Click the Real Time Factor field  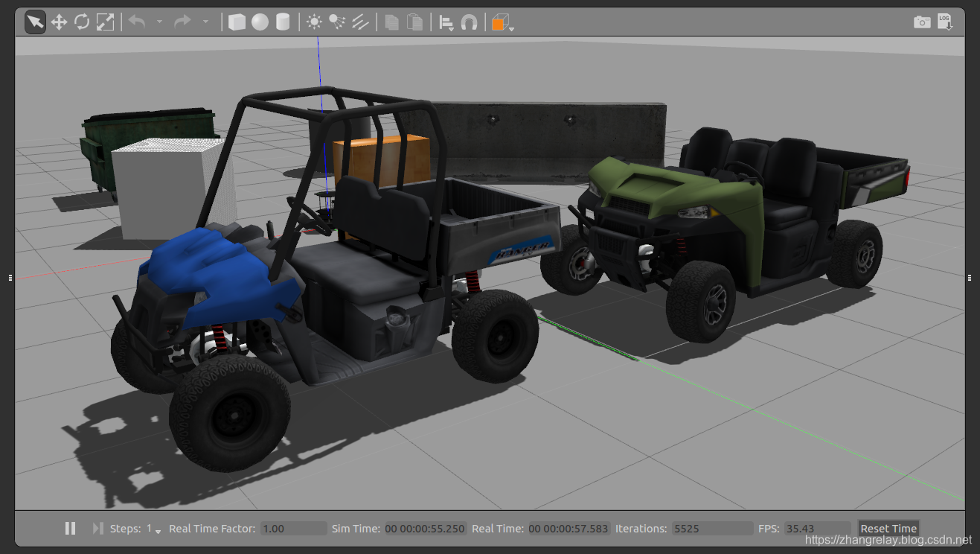click(x=294, y=529)
